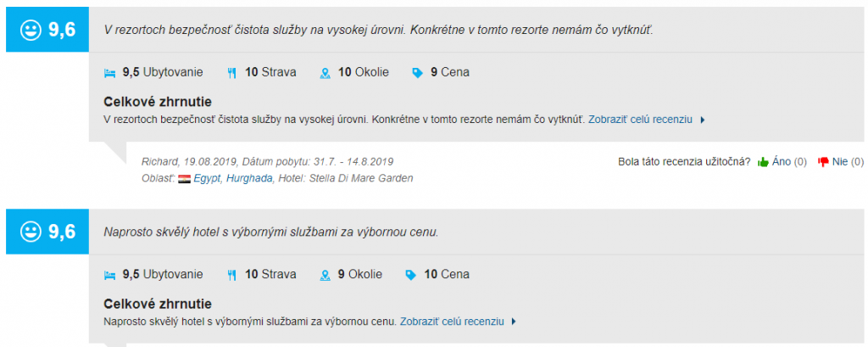Click the price tag Cena icon in first review
The height and width of the screenshot is (347, 868).
click(416, 73)
